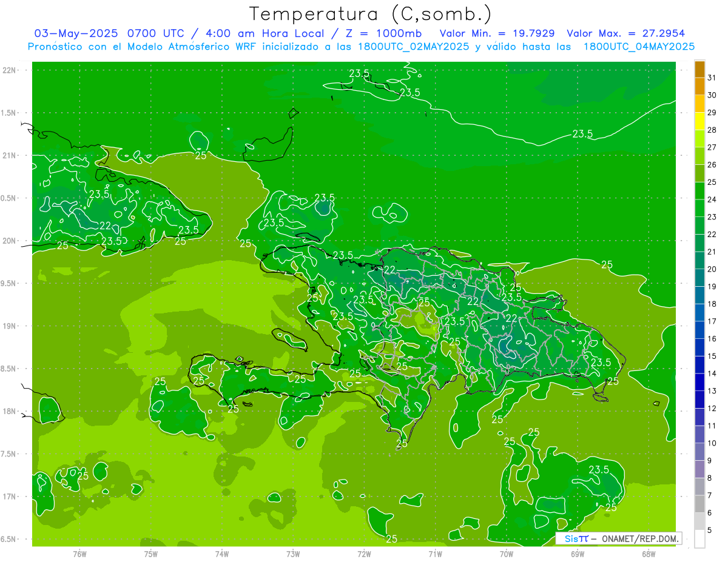Click the "18" value on the color legend
Viewport: 728px width, 562px height.
click(x=712, y=304)
